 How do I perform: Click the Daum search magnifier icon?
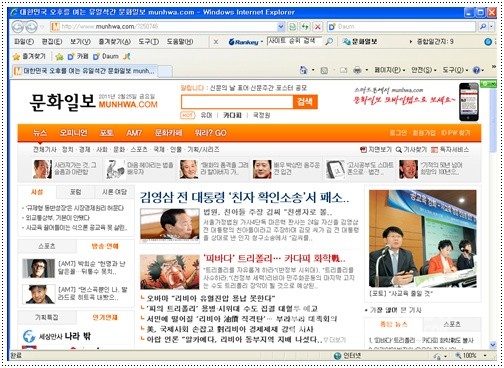(x=482, y=27)
